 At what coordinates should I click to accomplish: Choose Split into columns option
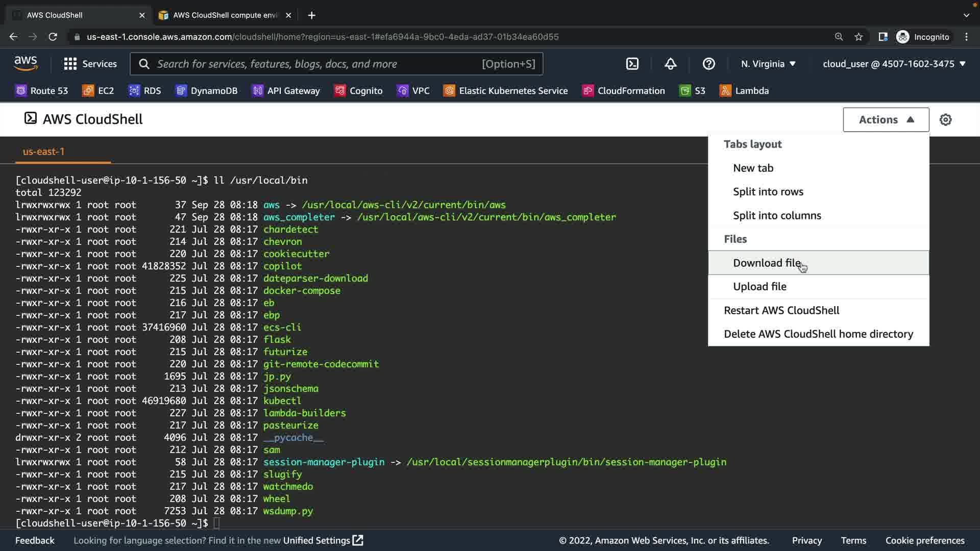click(777, 215)
